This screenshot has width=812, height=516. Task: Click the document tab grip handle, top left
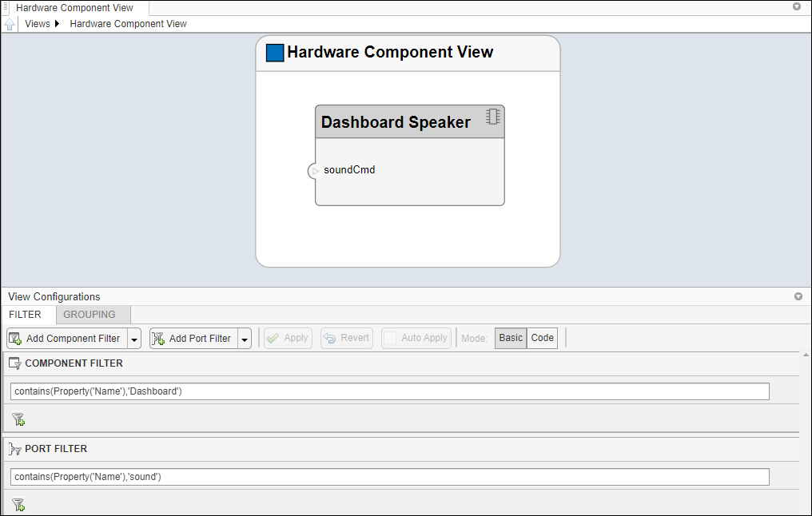pyautogui.click(x=6, y=6)
